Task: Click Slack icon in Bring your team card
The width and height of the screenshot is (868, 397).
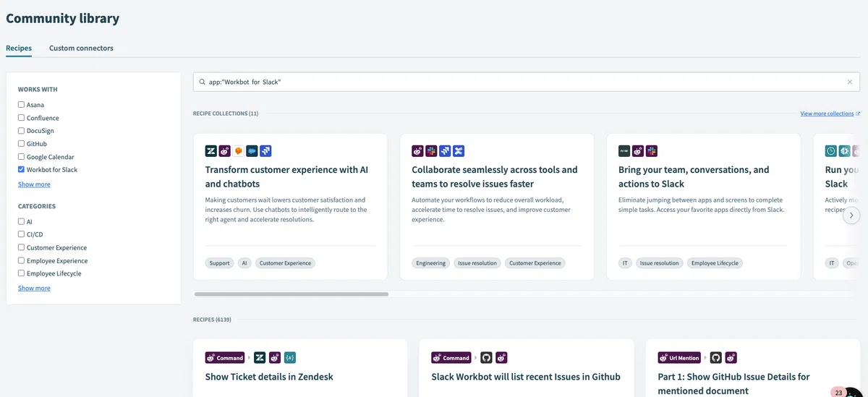Action: click(x=652, y=151)
